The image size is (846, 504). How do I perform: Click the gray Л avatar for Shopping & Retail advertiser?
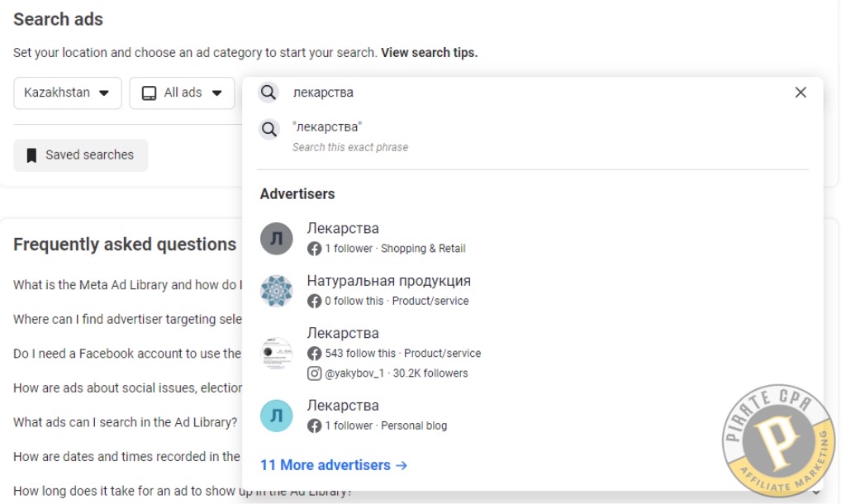(276, 239)
